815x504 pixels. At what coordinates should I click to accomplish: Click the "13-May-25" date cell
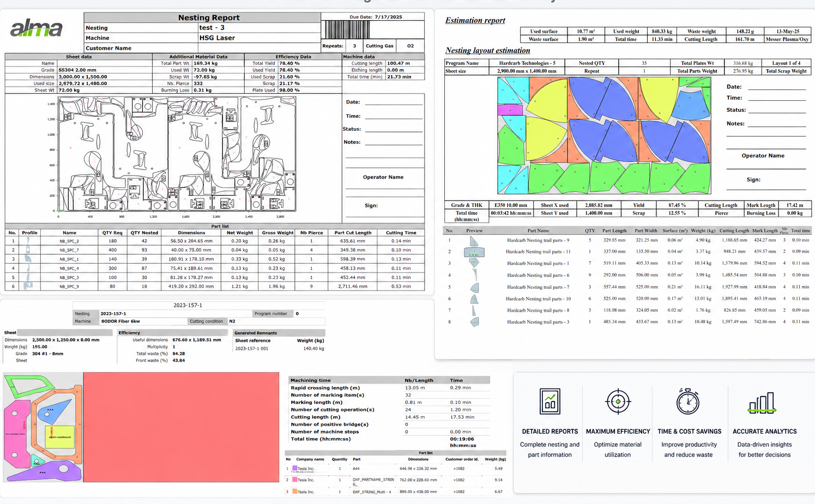click(x=787, y=31)
